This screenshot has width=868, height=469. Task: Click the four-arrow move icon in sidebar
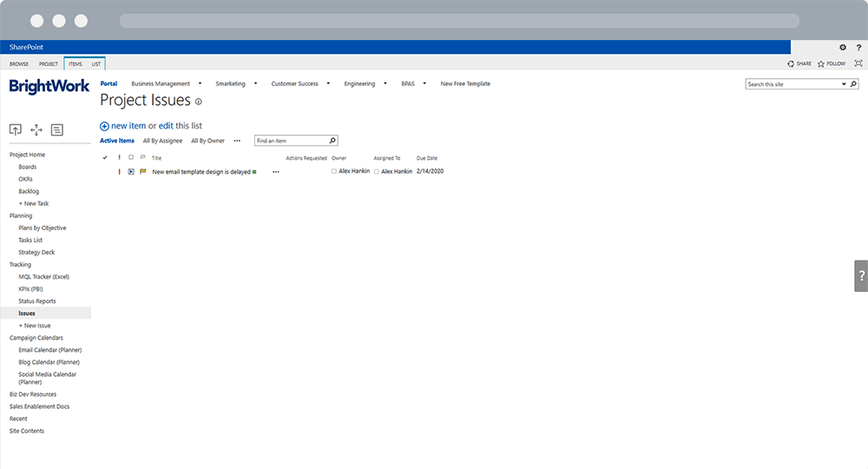pyautogui.click(x=36, y=129)
